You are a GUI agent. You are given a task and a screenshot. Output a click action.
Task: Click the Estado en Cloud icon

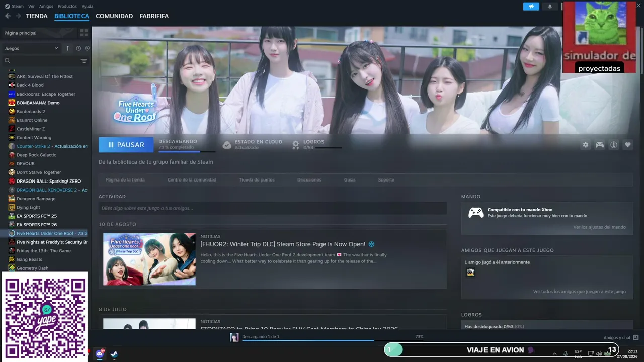[227, 145]
